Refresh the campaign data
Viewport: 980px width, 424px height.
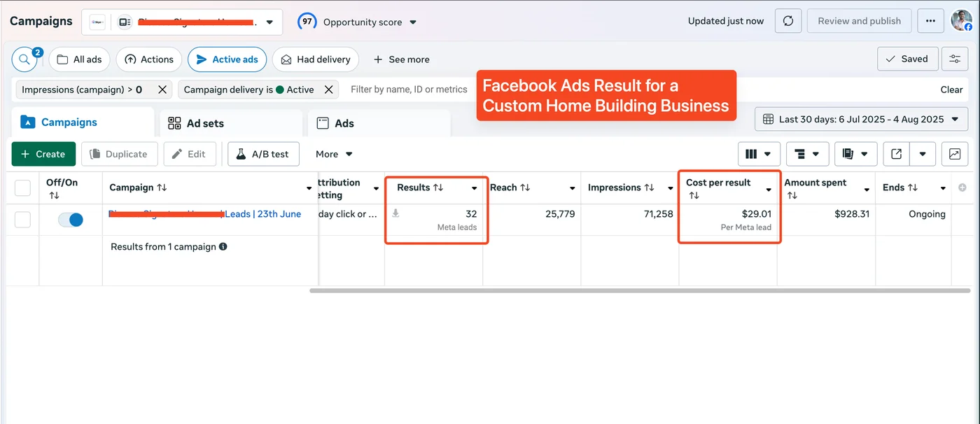pyautogui.click(x=787, y=20)
